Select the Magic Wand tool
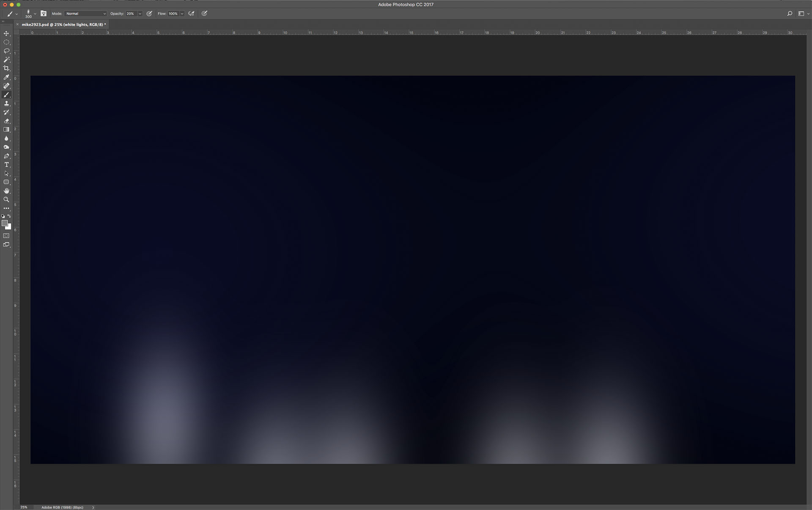812x510 pixels. coord(6,60)
